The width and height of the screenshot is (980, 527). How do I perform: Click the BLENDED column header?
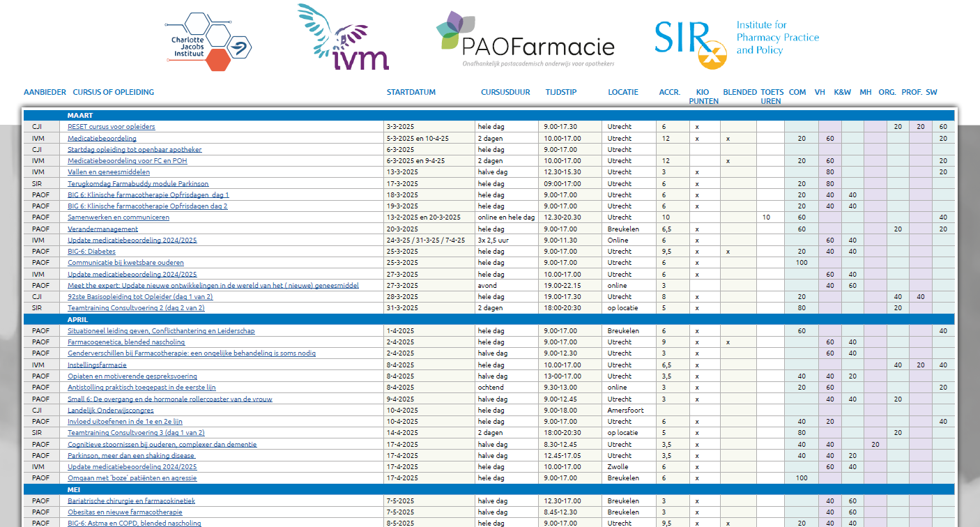point(740,92)
